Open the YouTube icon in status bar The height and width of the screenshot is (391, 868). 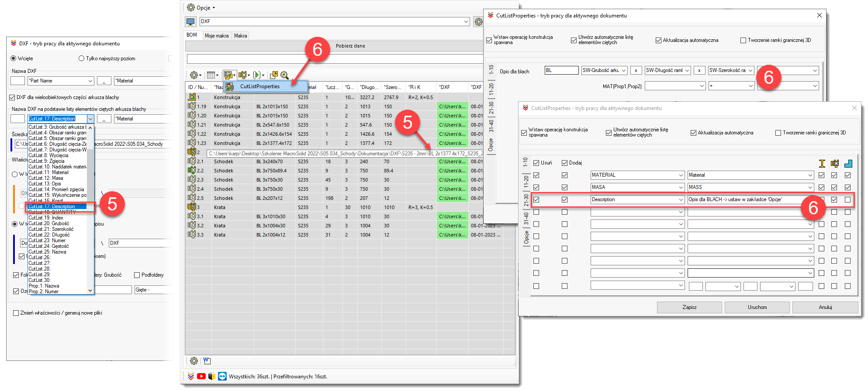pos(201,376)
